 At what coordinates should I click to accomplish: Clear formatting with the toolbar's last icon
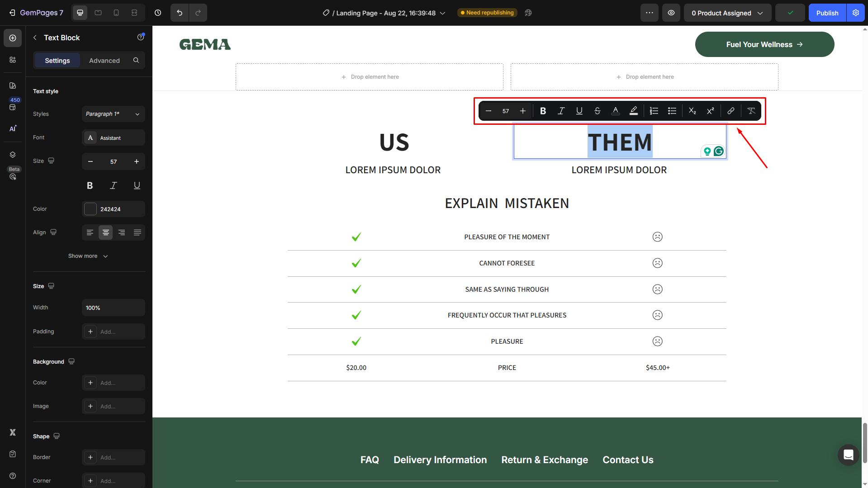[751, 111]
